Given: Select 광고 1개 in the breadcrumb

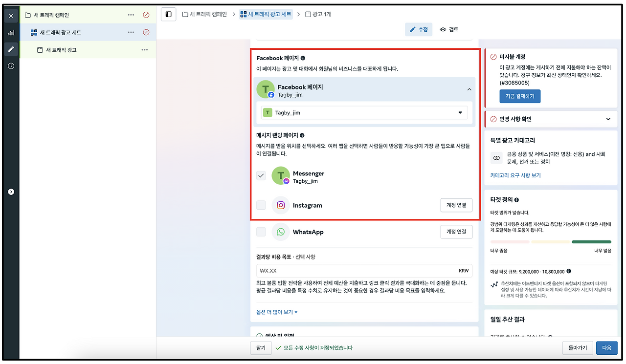Looking at the screenshot, I should pos(320,14).
